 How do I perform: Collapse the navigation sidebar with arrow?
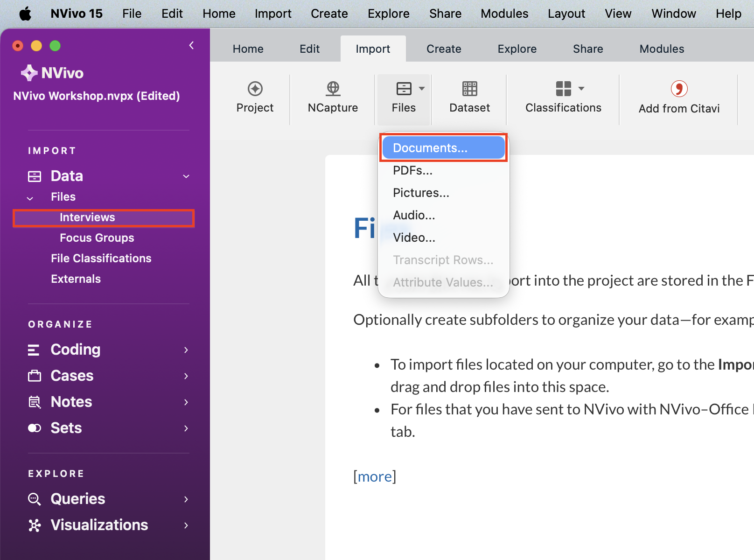tap(191, 45)
